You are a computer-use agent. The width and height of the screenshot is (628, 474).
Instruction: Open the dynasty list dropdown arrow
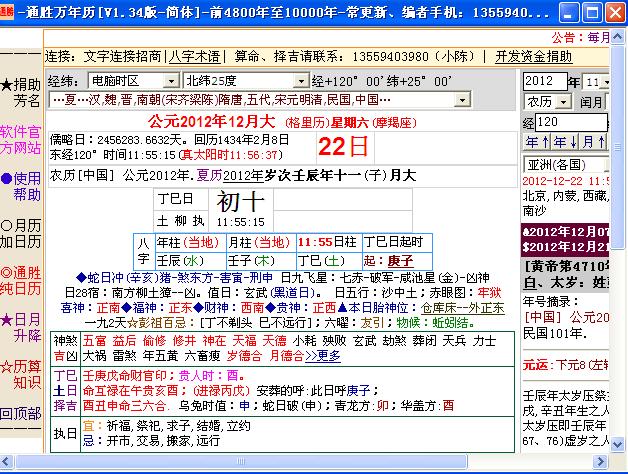[x=462, y=100]
